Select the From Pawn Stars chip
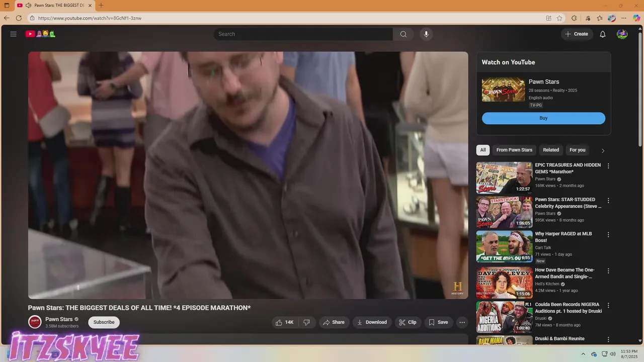Screen dimensions: 644x362 [514, 150]
